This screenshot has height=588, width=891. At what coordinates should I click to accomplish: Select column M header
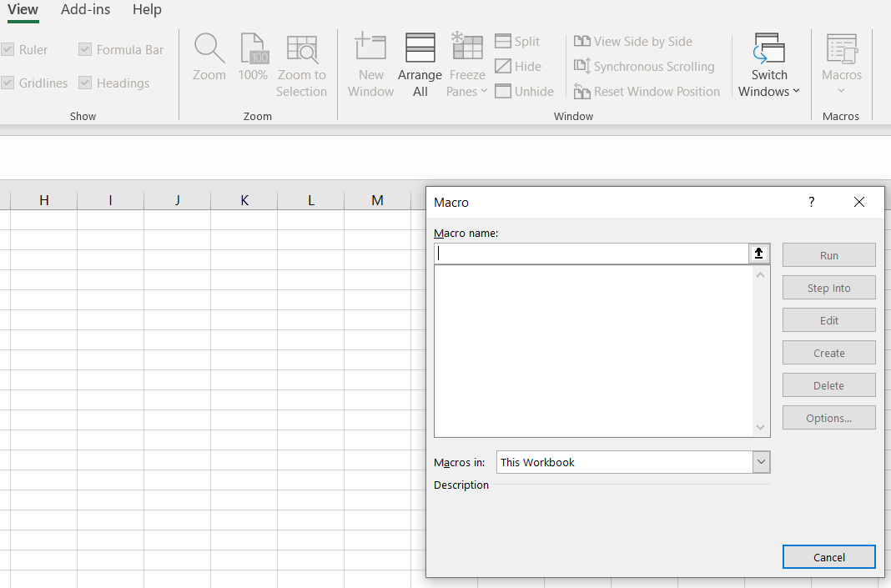tap(377, 200)
